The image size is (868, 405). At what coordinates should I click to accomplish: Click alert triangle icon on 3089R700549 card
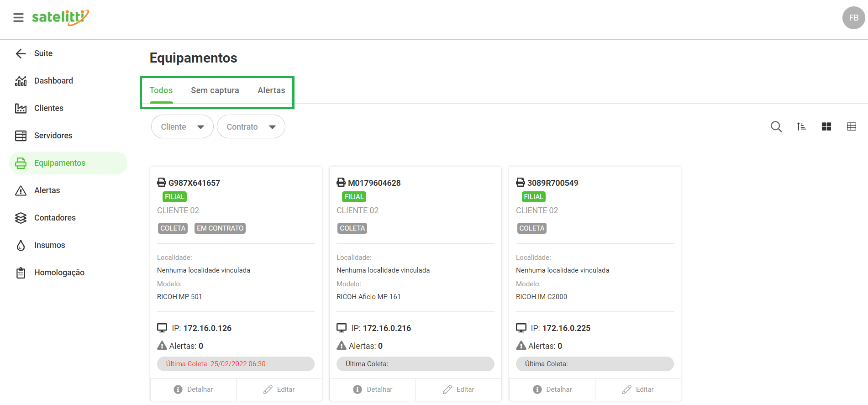521,346
